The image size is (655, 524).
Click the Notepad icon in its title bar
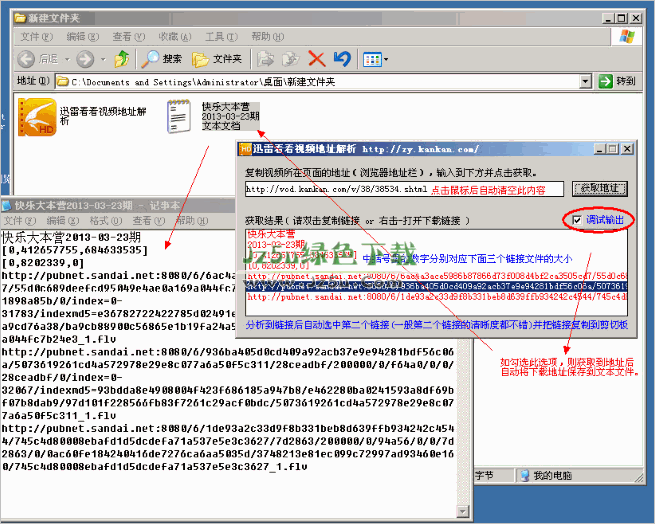pyautogui.click(x=7, y=206)
